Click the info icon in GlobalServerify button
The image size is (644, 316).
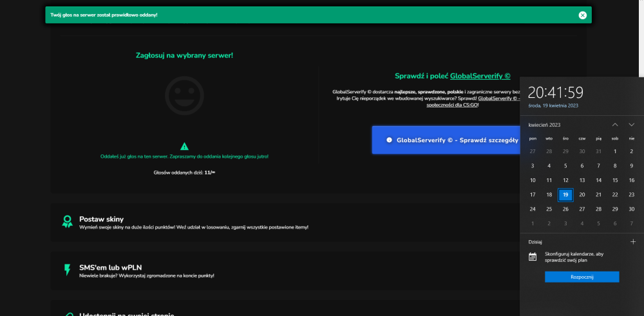point(389,140)
